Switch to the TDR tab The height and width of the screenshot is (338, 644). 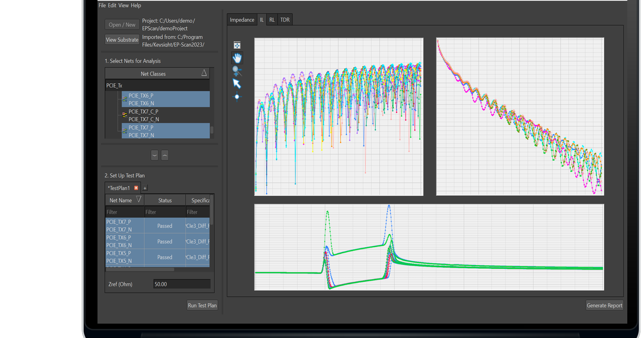[285, 20]
